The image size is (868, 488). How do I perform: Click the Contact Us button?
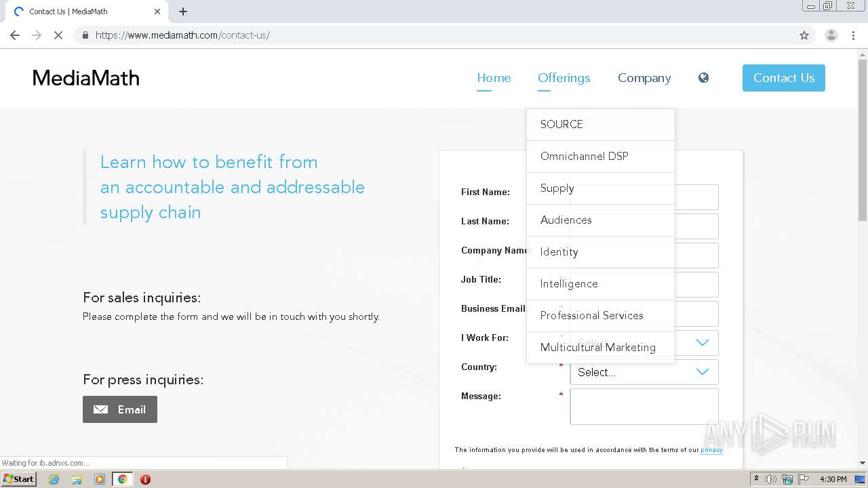pyautogui.click(x=784, y=78)
